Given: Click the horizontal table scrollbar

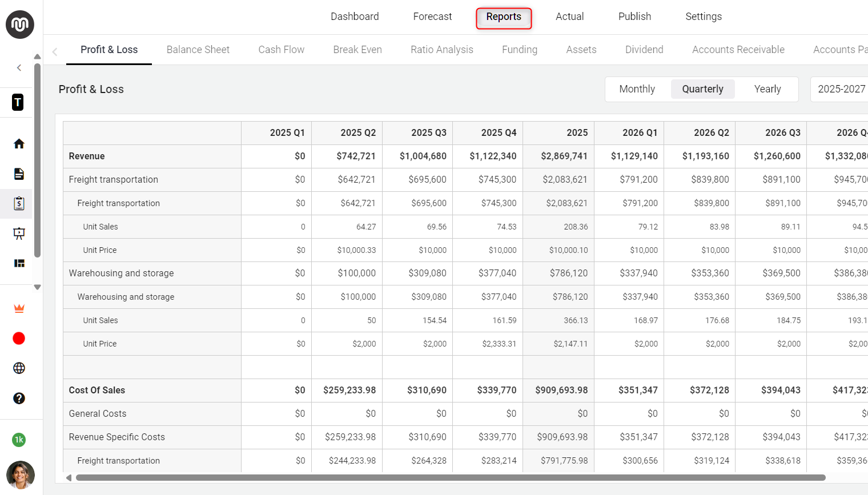Looking at the screenshot, I should [x=451, y=477].
